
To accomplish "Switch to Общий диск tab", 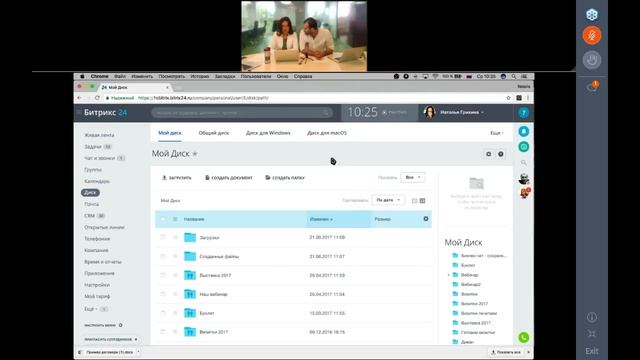I will point(214,133).
